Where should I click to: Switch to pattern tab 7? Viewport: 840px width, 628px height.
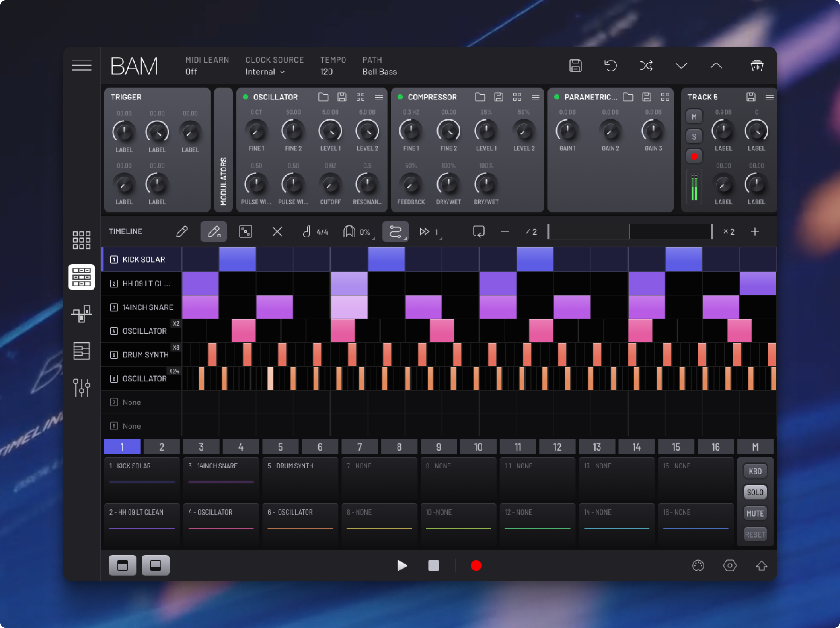tap(359, 447)
